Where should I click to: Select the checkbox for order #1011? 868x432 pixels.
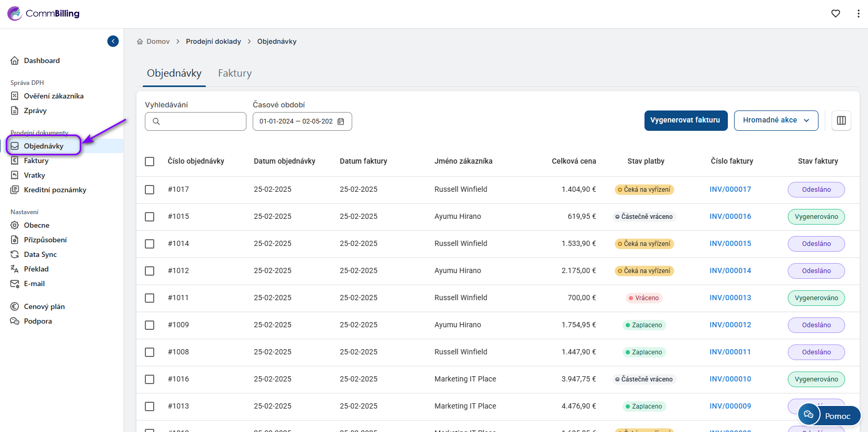(x=150, y=298)
